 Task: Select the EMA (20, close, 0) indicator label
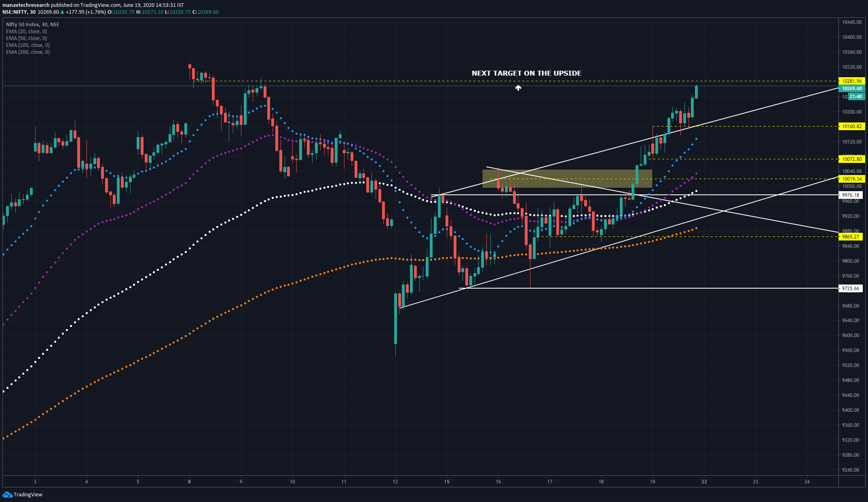(x=26, y=31)
